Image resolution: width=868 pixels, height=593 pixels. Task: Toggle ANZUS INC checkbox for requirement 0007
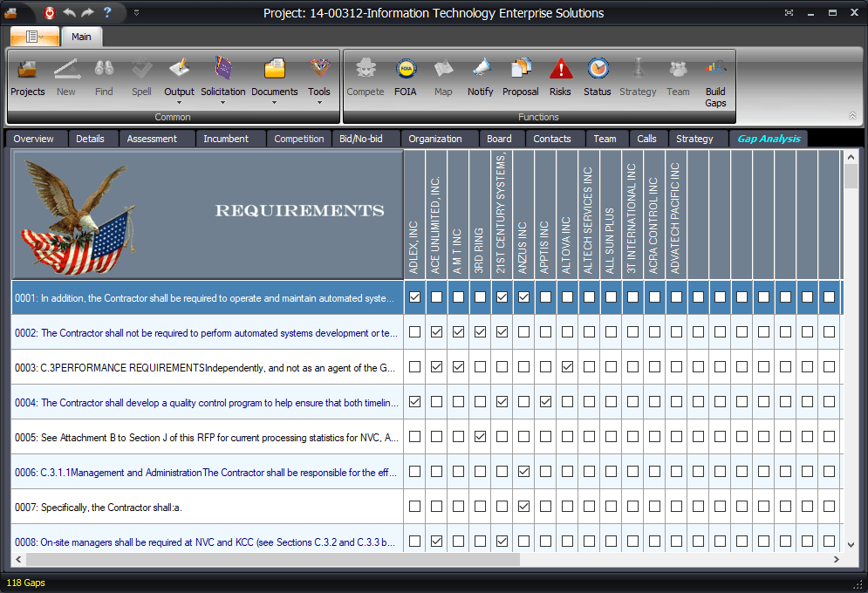pos(523,507)
